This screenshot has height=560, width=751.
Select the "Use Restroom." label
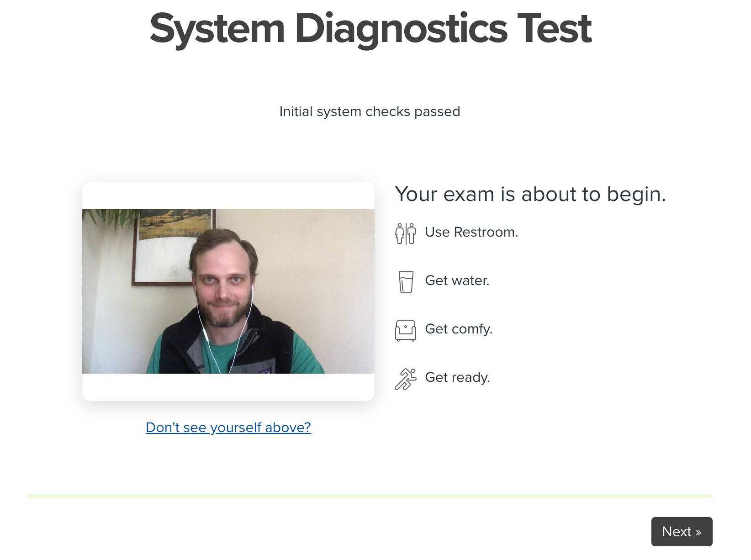pos(471,232)
